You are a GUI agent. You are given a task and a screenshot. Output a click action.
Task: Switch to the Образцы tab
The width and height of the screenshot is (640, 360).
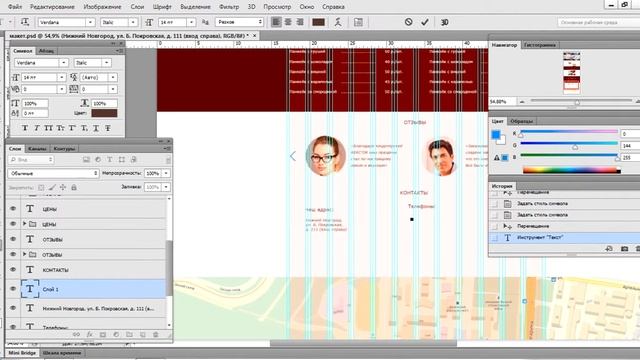click(x=522, y=121)
